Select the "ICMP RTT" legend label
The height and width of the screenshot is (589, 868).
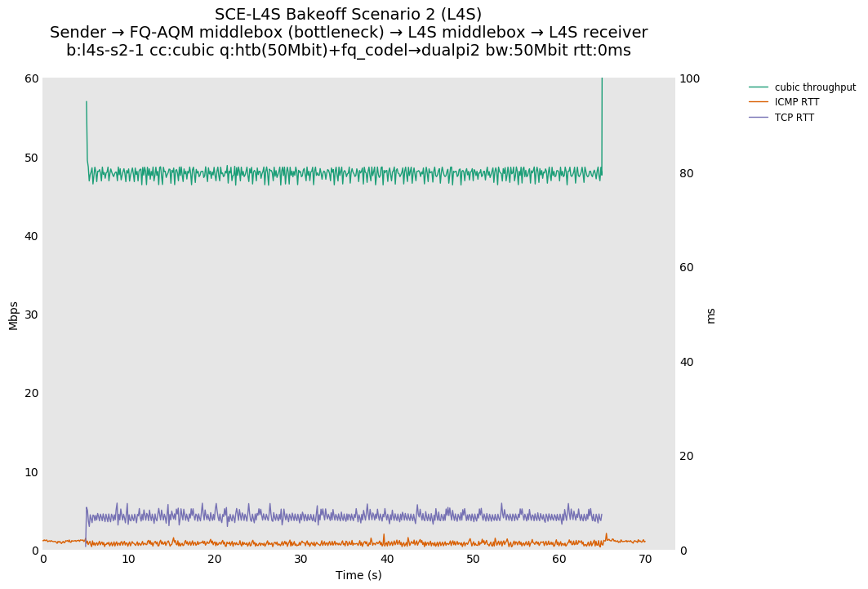[x=796, y=102]
